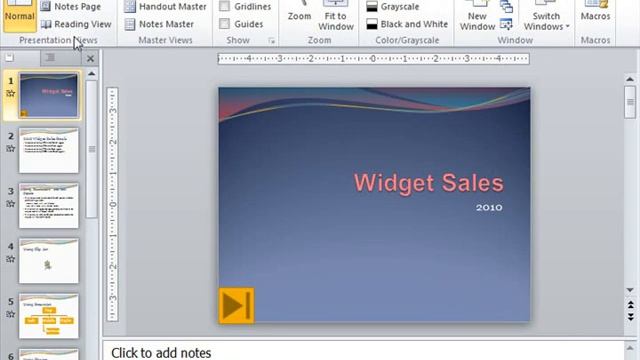The image size is (640, 360).
Task: Click the thumbnail pane scroll up arrow
Action: click(91, 74)
